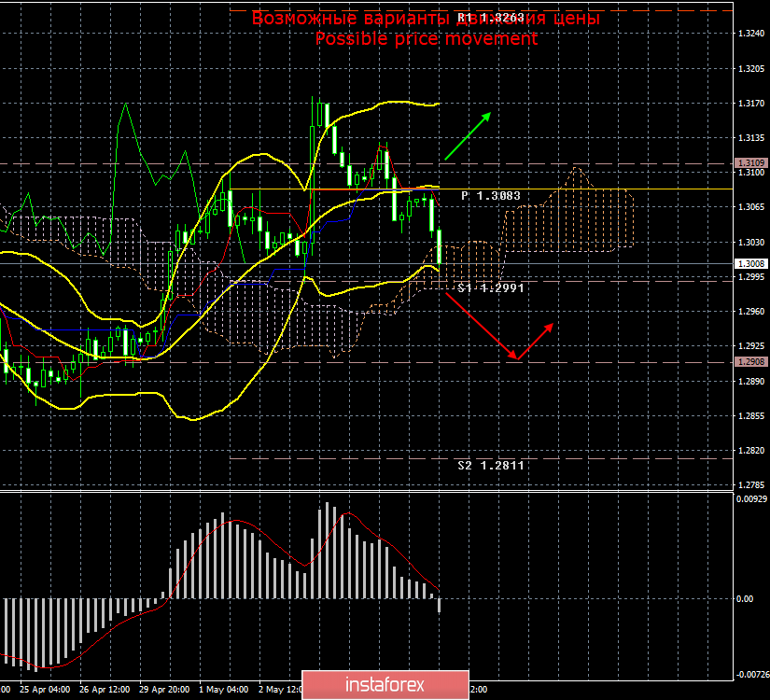Click the 1.3065 price axis value
This screenshot has width=770, height=700.
pyautogui.click(x=751, y=207)
